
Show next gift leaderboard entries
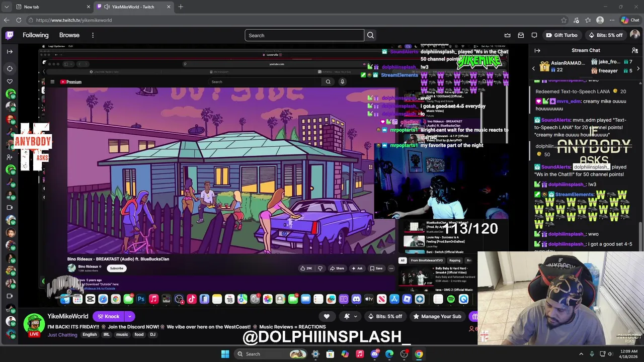tap(638, 68)
